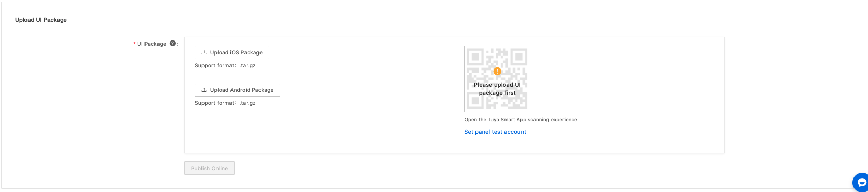
Task: Upload iOS Package
Action: (232, 52)
